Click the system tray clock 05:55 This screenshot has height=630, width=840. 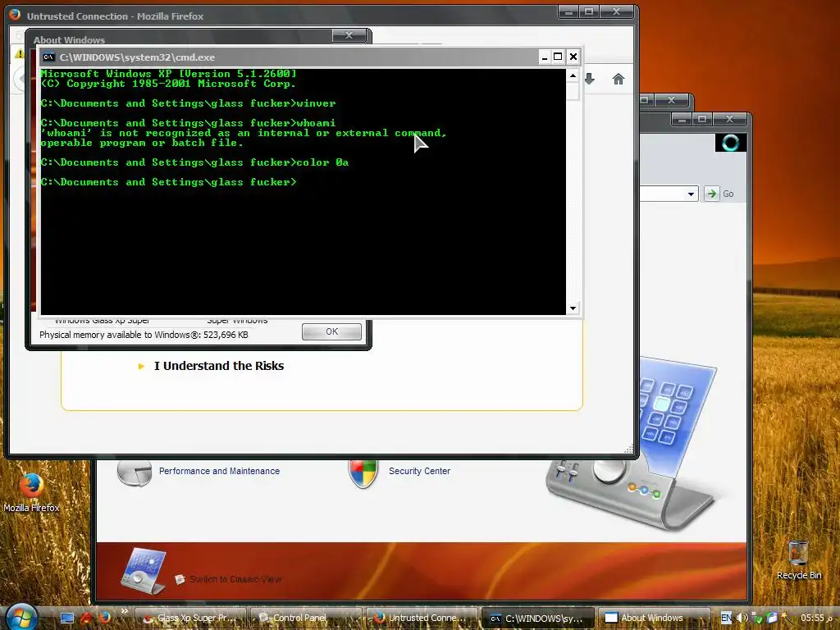817,618
